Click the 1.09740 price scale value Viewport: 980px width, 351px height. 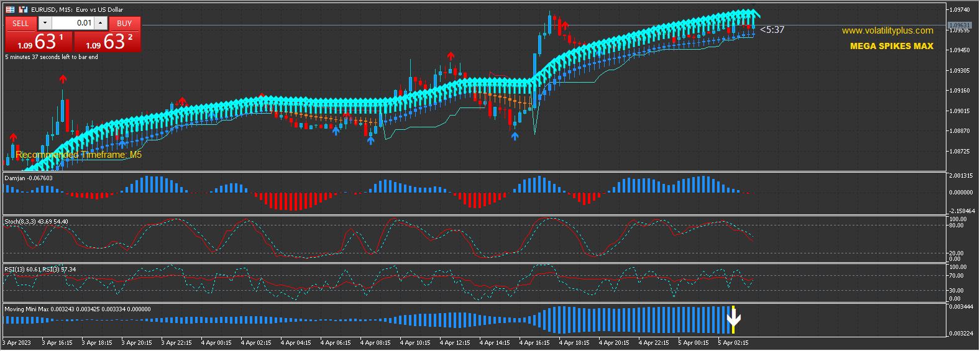(x=959, y=10)
